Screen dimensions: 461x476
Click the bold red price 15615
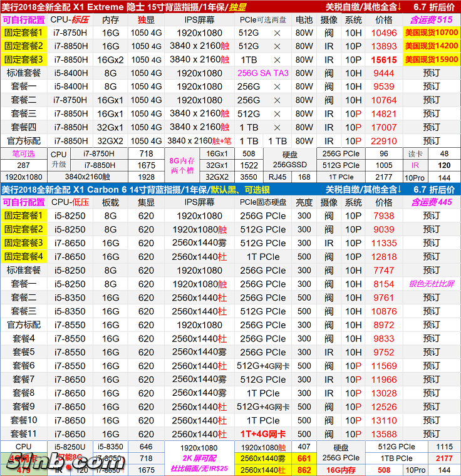click(384, 59)
